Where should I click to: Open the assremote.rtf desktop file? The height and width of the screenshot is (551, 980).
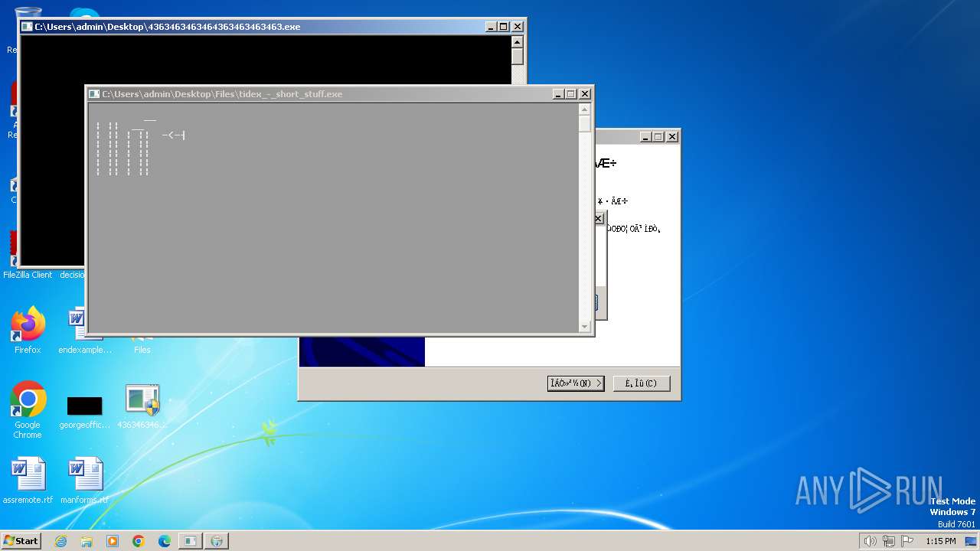(x=28, y=481)
